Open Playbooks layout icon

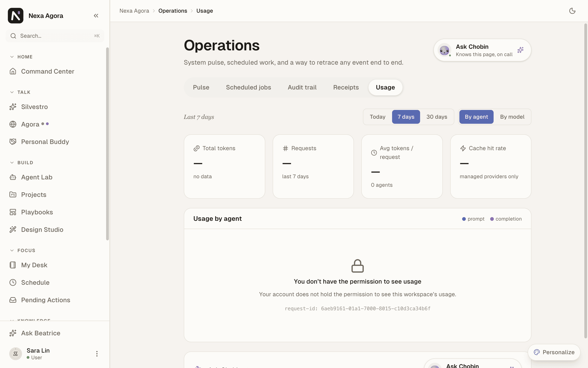click(x=13, y=212)
